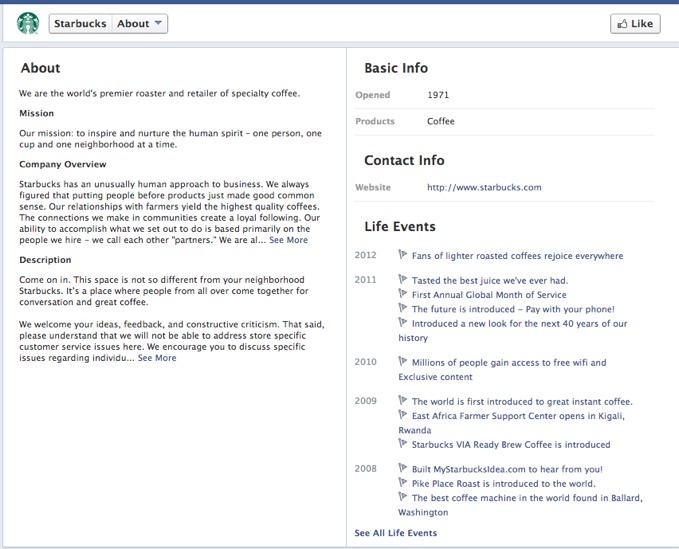Image resolution: width=679 pixels, height=549 pixels.
Task: Open the About dropdown arrow
Action: point(158,23)
